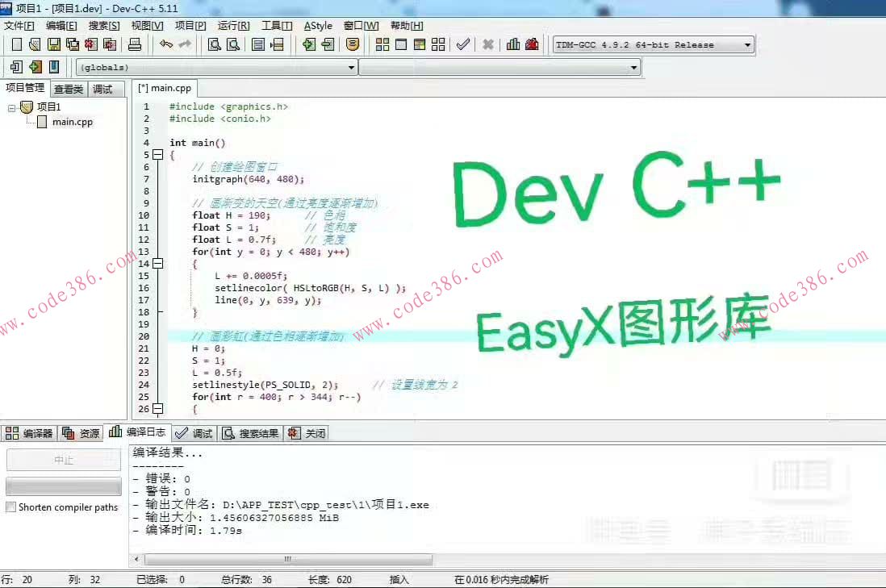
Task: Collapse code fold marker at line 14
Action: (158, 264)
